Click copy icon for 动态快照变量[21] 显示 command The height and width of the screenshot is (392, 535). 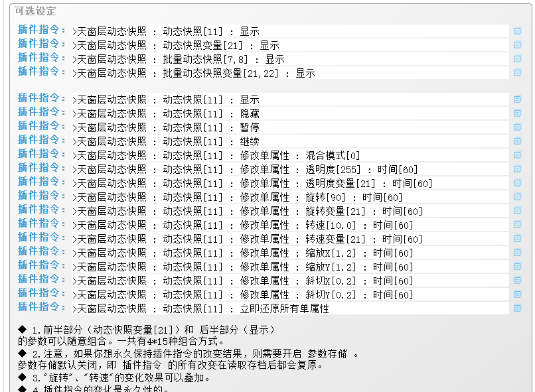(517, 45)
